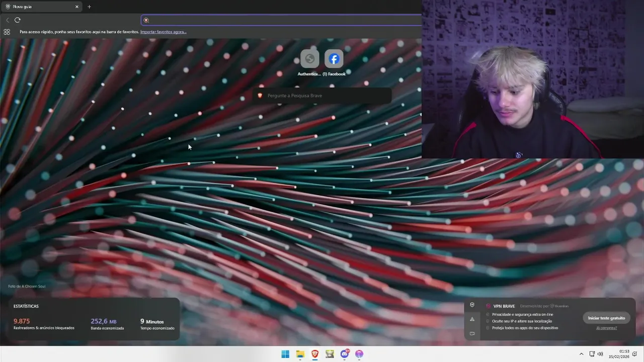Switch to the Nova guia tab
Screen dimensions: 644x362
pyautogui.click(x=41, y=7)
